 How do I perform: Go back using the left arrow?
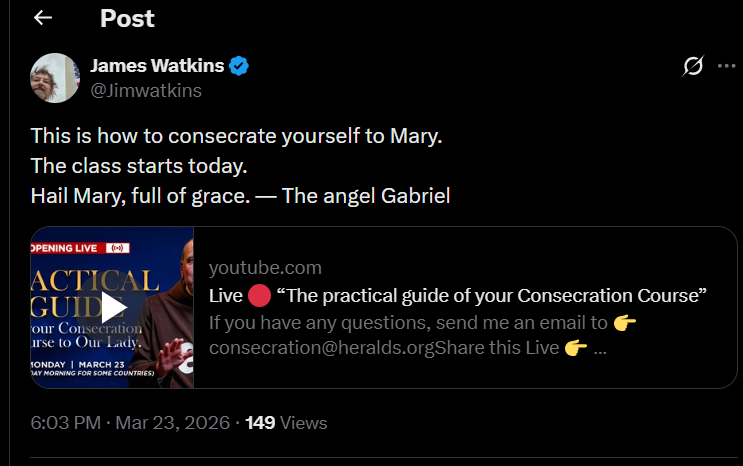coord(42,18)
